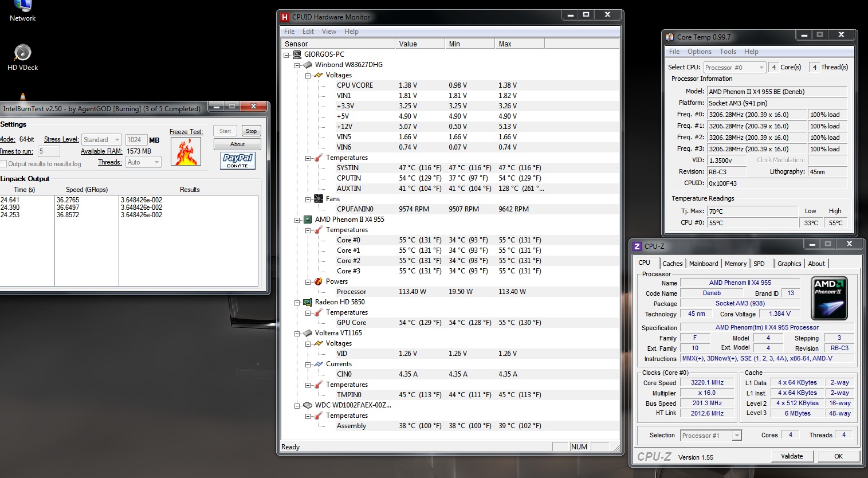Open the Select CPU dropdown in Core Temp
Image resolution: width=868 pixels, height=478 pixels.
coord(735,68)
